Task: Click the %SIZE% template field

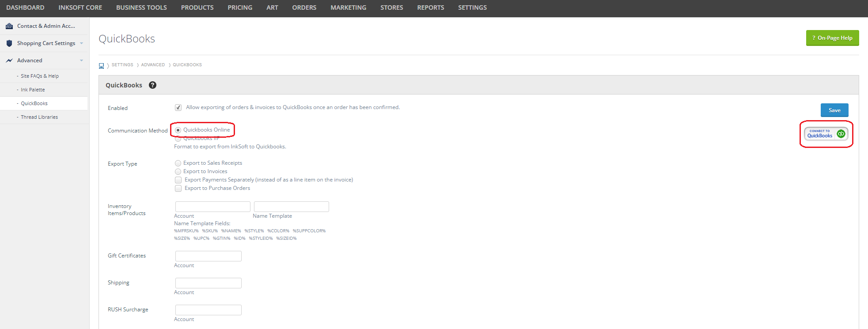Action: pos(182,238)
